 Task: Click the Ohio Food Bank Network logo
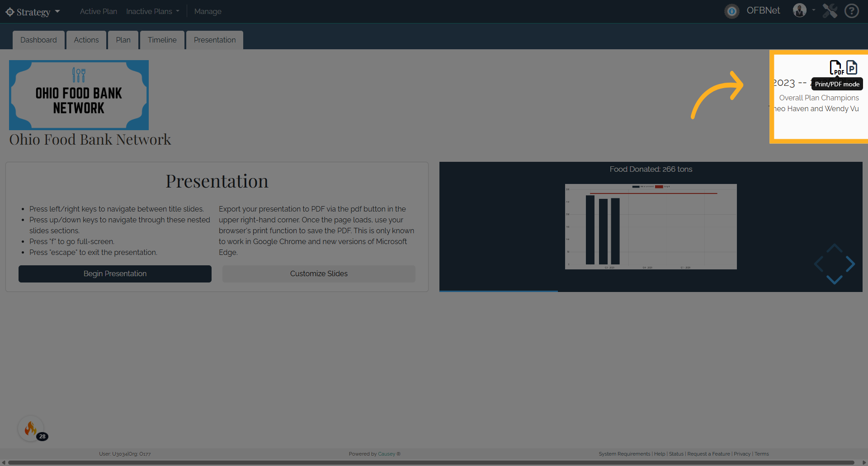79,95
